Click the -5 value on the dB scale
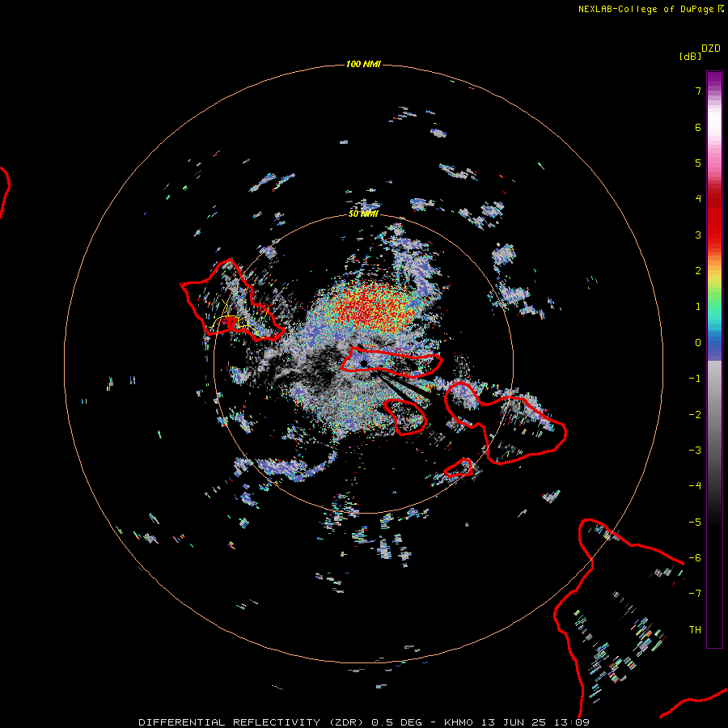This screenshot has width=728, height=728. [x=695, y=523]
